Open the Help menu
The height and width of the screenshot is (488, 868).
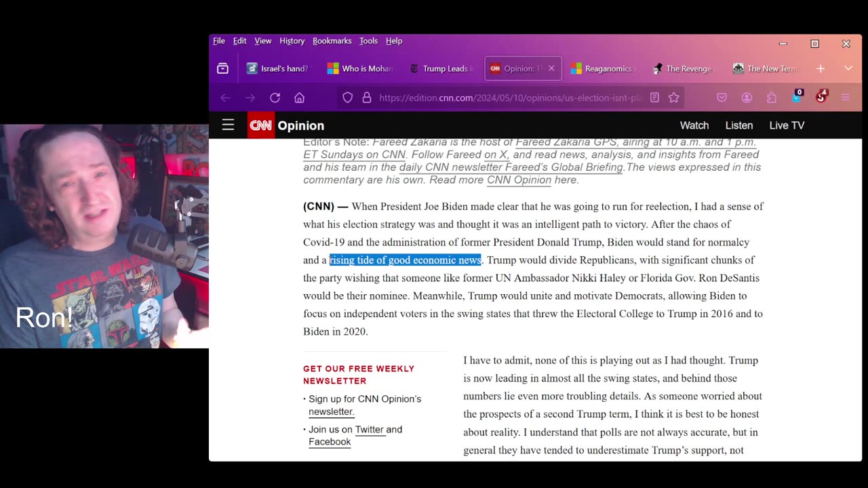394,41
